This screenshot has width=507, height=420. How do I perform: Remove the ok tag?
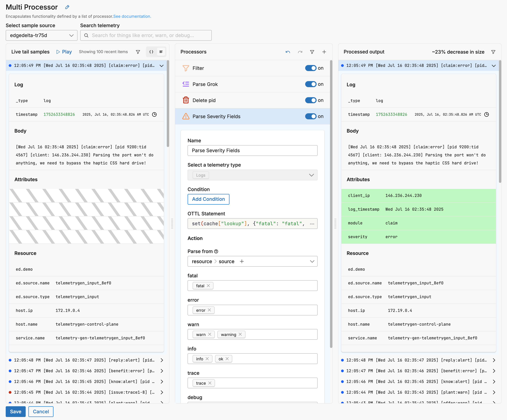[x=227, y=359]
